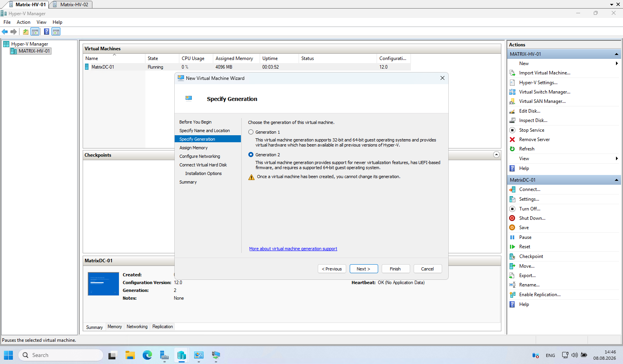This screenshot has width=623, height=364.
Task: Click the Turn Off icon
Action: click(512, 209)
